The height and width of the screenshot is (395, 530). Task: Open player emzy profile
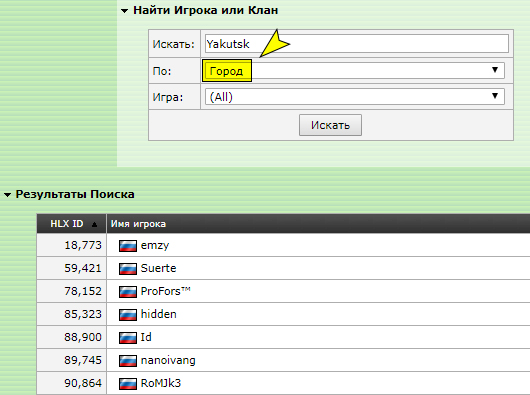click(x=155, y=245)
